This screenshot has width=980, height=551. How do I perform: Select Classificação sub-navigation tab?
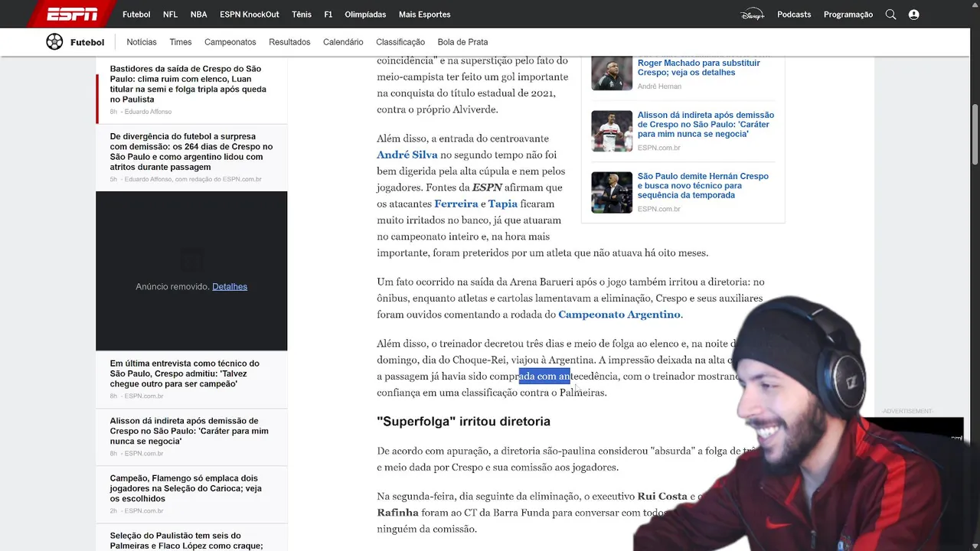400,42
